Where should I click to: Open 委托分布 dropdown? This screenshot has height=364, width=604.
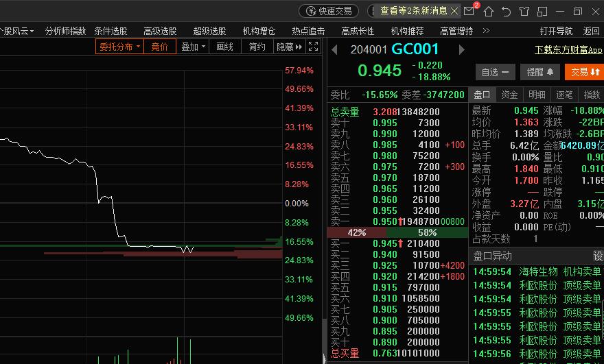120,47
